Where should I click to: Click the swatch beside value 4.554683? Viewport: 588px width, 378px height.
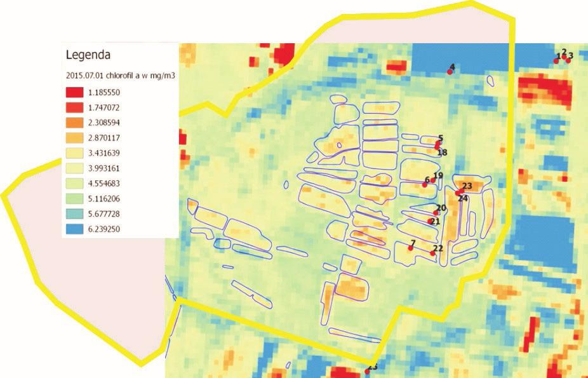point(75,184)
